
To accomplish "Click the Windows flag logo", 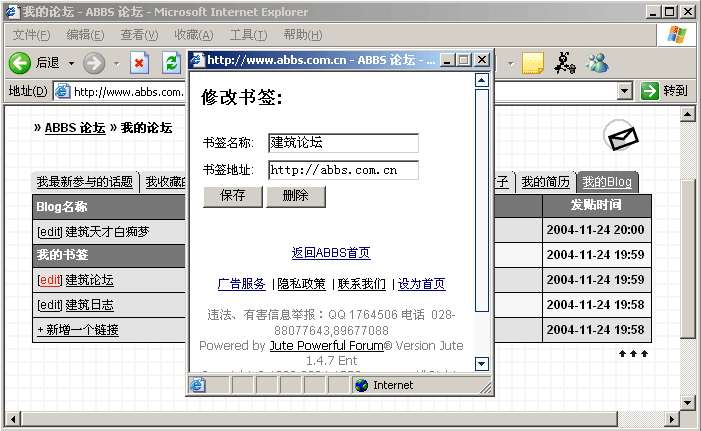I will pos(676,34).
